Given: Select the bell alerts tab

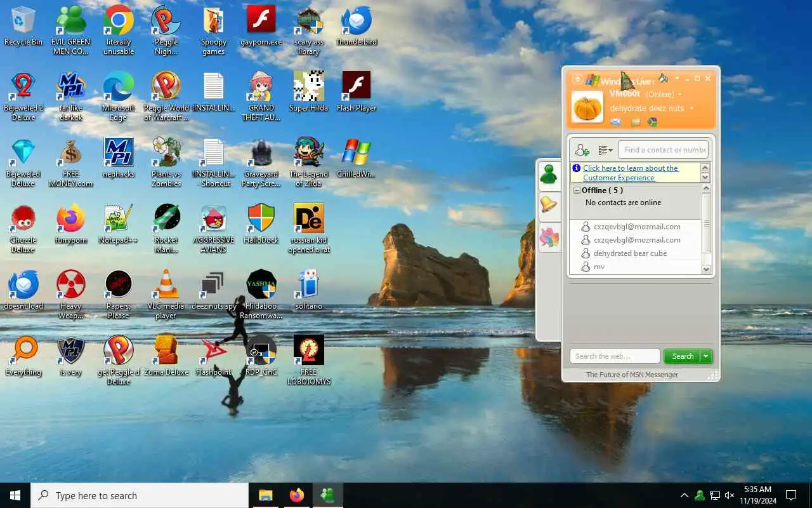Looking at the screenshot, I should (549, 205).
